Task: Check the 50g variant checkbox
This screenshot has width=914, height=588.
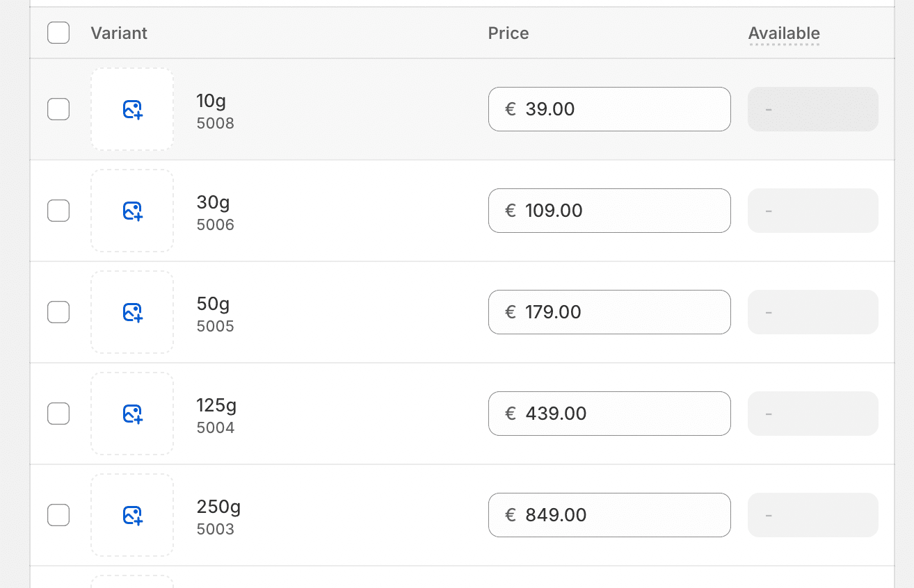Action: 58,312
